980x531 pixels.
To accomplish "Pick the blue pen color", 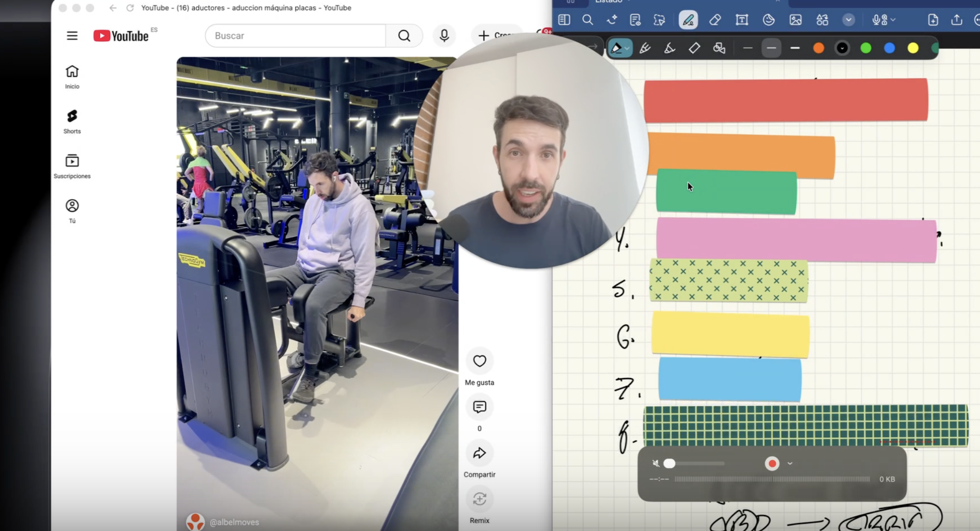I will [890, 48].
